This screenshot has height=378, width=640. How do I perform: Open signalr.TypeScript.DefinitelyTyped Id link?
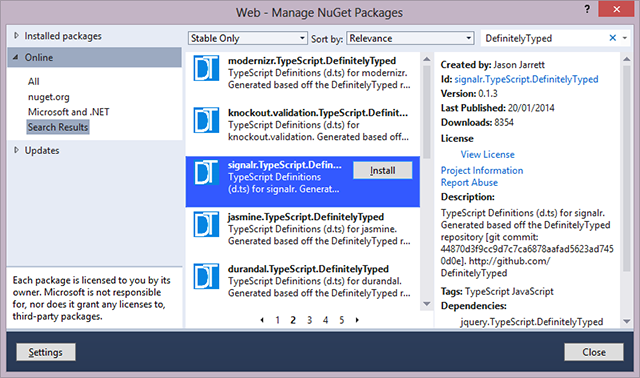[526, 79]
